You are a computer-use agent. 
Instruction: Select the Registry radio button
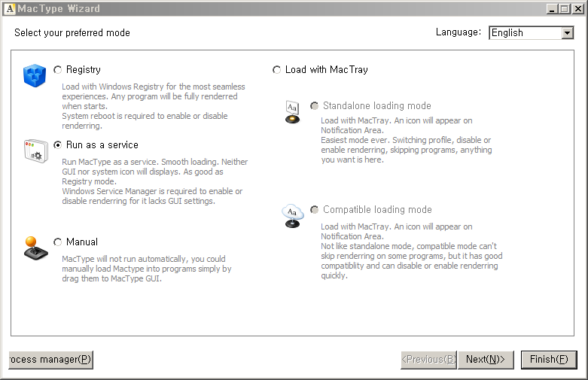[57, 70]
